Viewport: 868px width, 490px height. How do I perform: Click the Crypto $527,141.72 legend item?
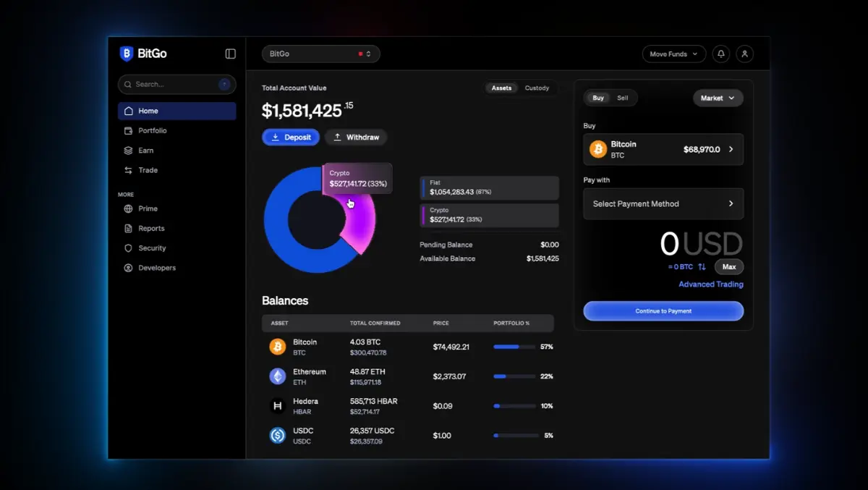[x=490, y=215]
